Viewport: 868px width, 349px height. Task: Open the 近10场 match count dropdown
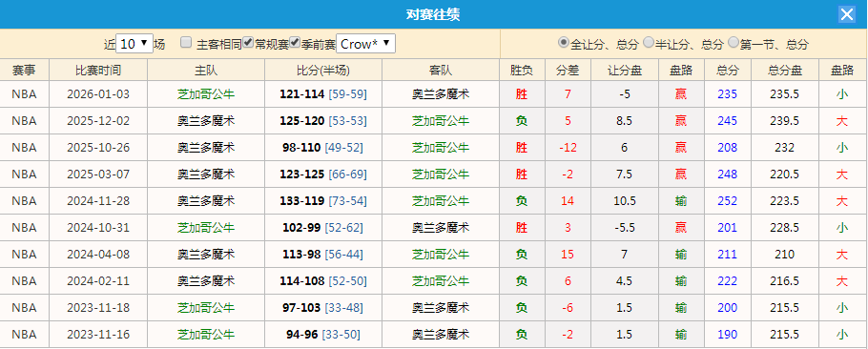tap(134, 43)
